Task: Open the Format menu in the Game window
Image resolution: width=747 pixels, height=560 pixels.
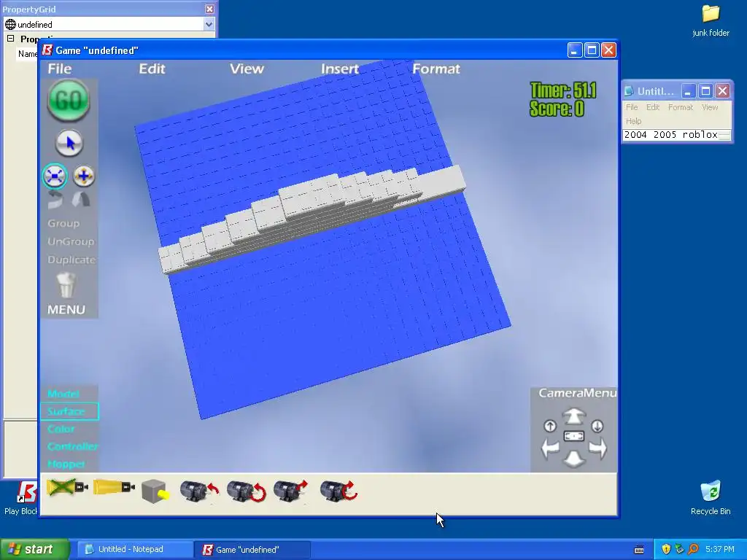Action: pos(436,69)
